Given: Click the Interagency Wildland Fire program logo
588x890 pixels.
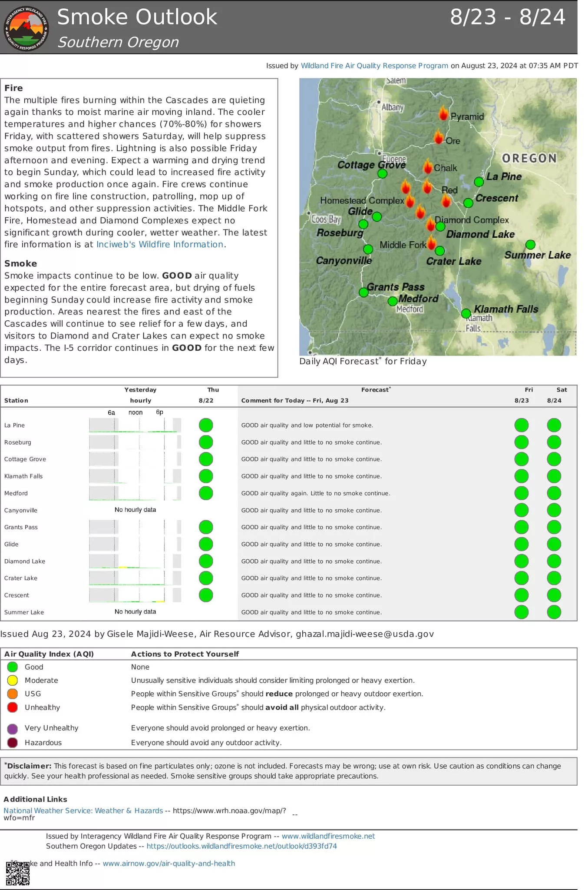Looking at the screenshot, I should coord(26,29).
